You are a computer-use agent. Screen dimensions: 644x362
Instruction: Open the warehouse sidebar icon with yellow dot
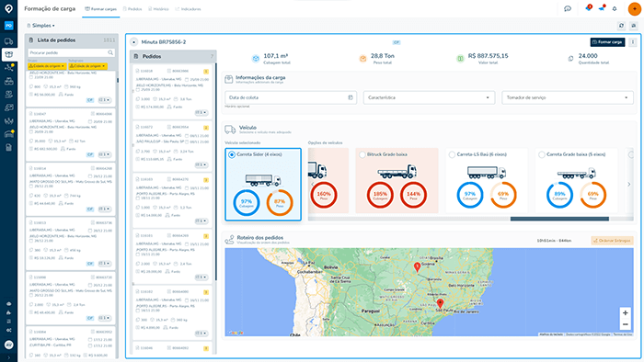[8, 133]
